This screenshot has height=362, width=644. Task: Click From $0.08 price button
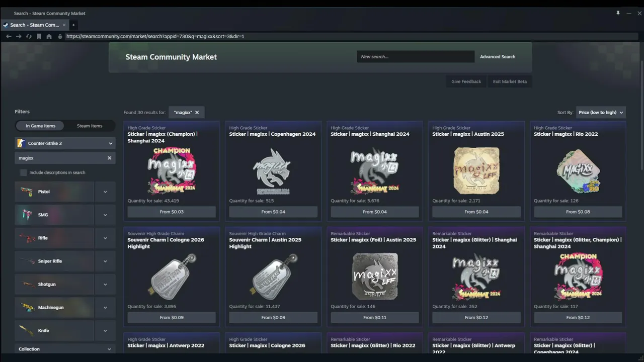point(578,212)
